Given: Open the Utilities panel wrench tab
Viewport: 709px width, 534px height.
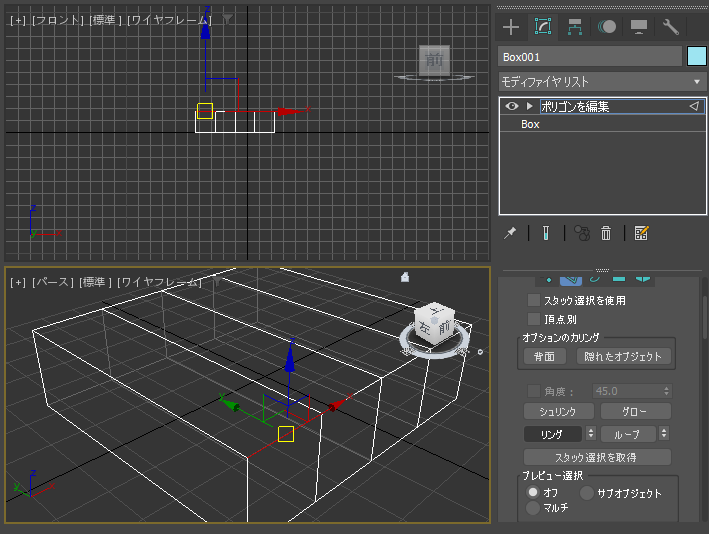Looking at the screenshot, I should tap(671, 27).
